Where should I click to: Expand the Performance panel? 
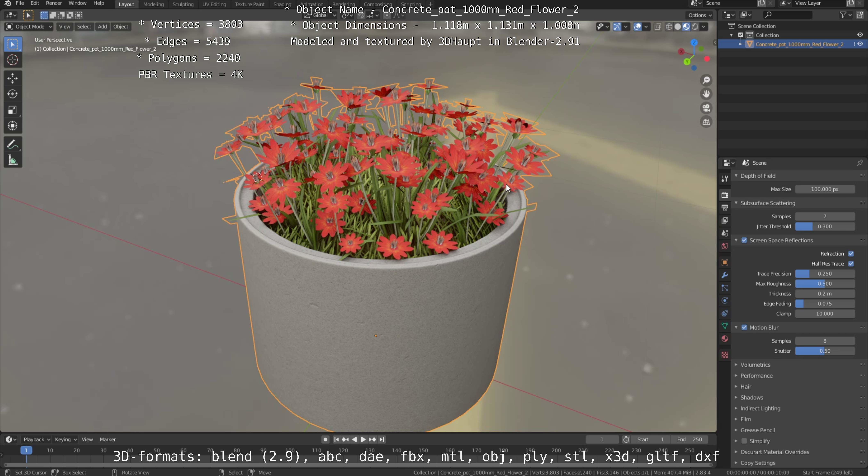(x=756, y=376)
